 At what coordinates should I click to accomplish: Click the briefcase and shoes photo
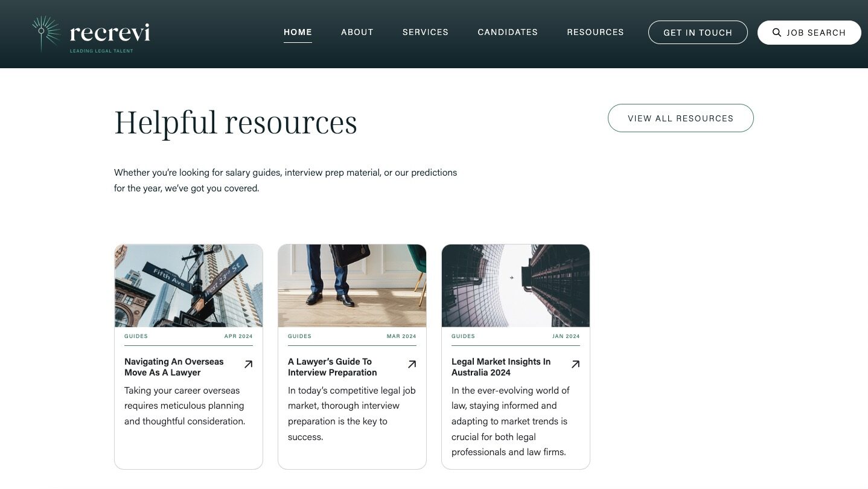(352, 286)
